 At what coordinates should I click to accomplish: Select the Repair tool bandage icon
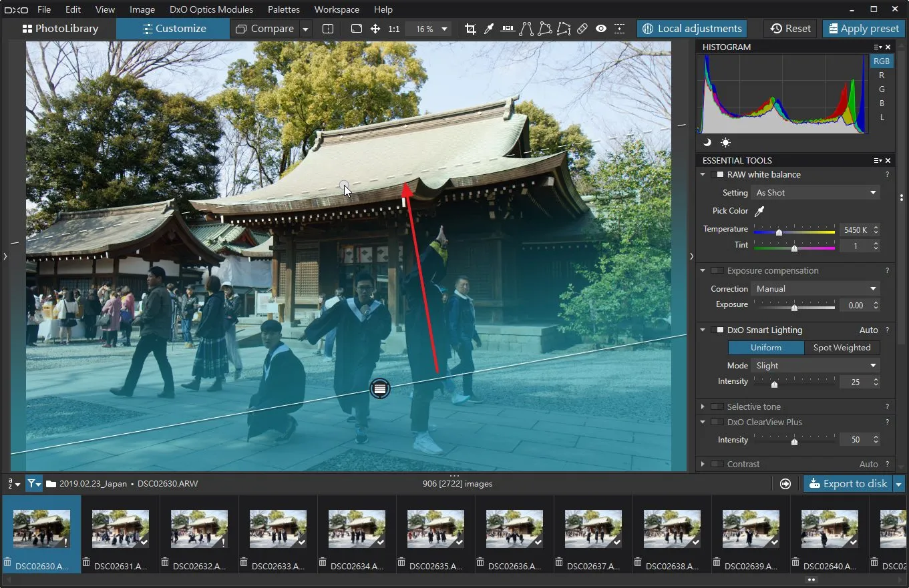582,29
